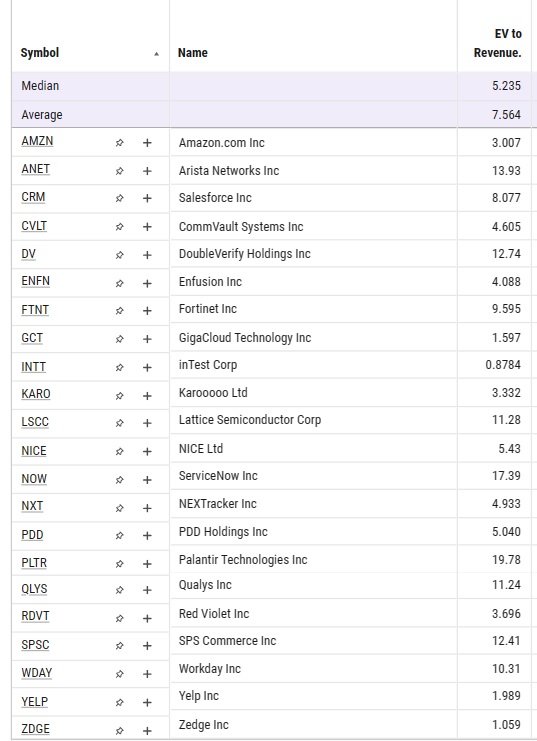Viewport: 537px width, 741px height.
Task: Add FTNT using its plus icon
Action: (x=147, y=310)
